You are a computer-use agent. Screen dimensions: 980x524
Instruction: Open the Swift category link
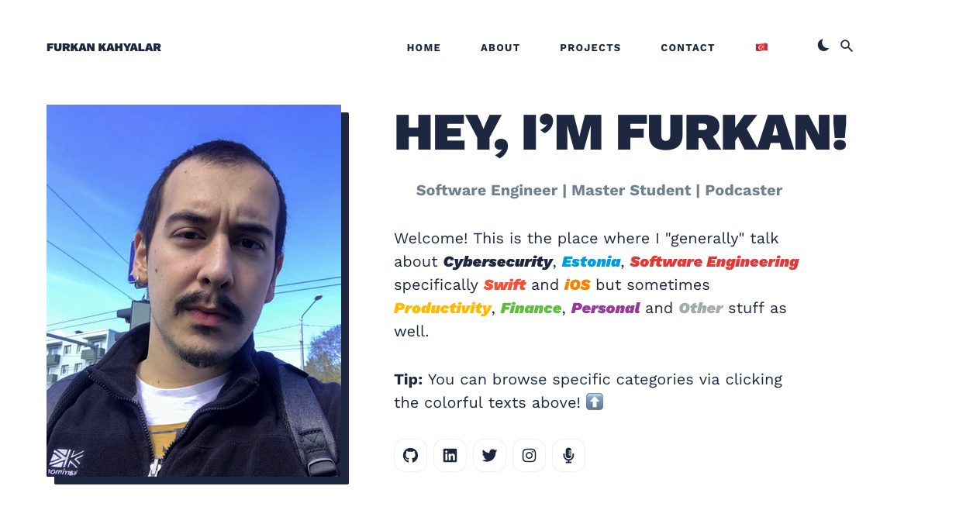click(505, 285)
